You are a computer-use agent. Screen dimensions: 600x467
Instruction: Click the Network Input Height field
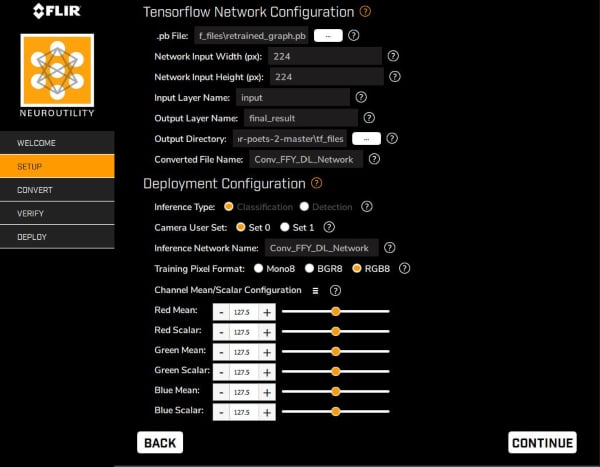(326, 77)
